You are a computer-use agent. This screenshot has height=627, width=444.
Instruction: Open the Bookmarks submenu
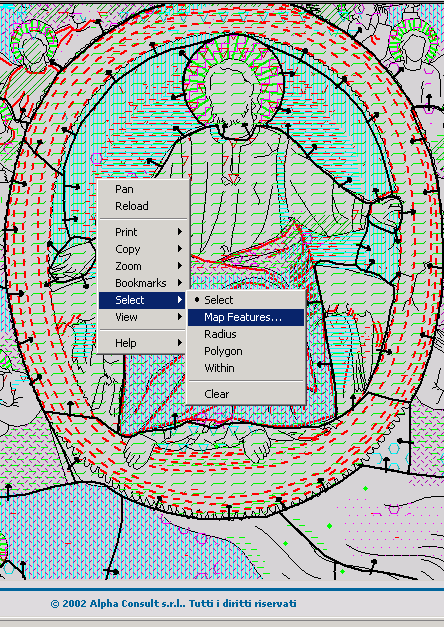tap(142, 283)
